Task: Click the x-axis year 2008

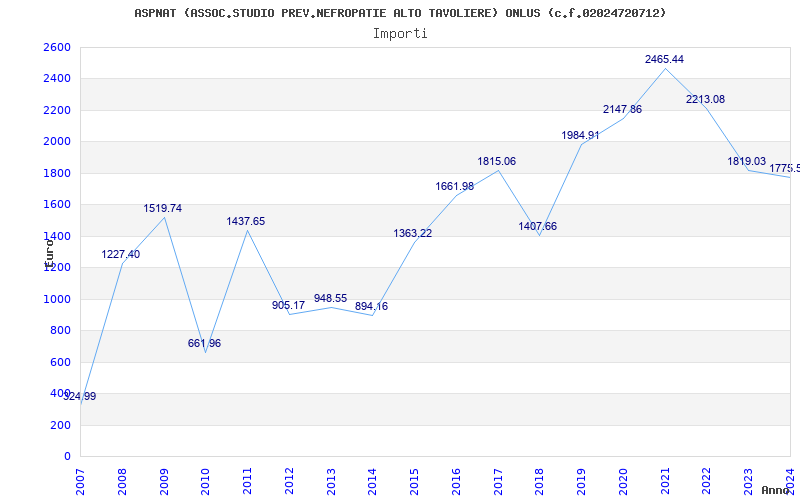Action: point(122,482)
